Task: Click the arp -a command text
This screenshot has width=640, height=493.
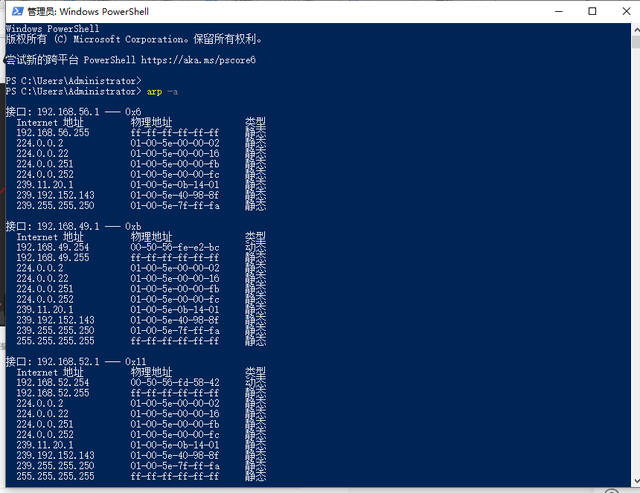Action: pos(162,92)
